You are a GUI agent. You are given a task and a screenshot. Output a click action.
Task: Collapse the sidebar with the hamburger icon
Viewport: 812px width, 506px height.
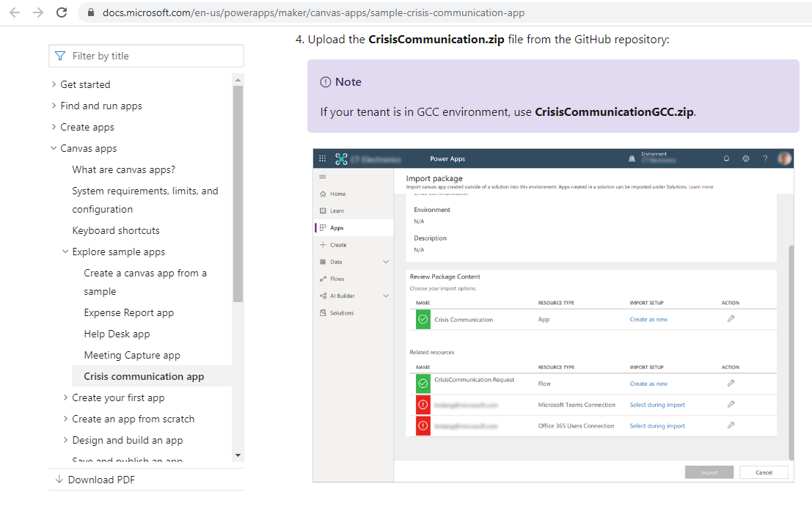click(x=321, y=176)
